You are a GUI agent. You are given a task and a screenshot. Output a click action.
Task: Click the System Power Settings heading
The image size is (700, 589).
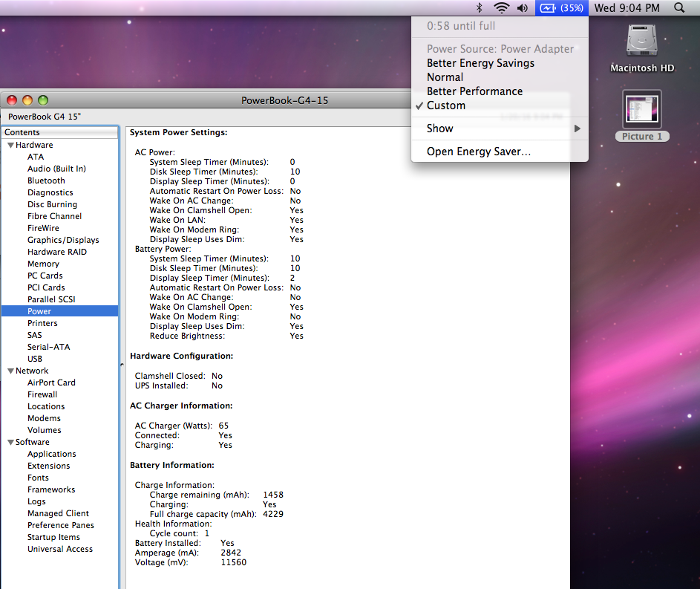(x=179, y=133)
